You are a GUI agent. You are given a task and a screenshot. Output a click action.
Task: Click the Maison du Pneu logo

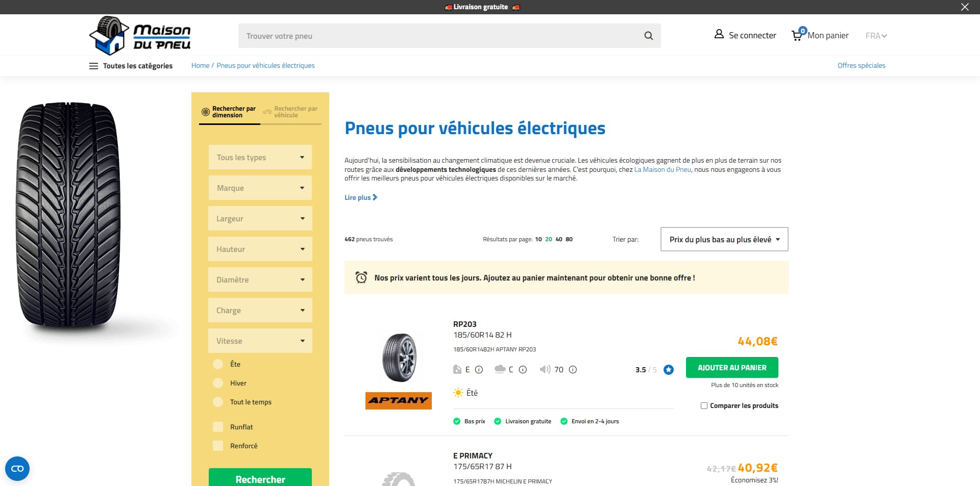point(140,35)
